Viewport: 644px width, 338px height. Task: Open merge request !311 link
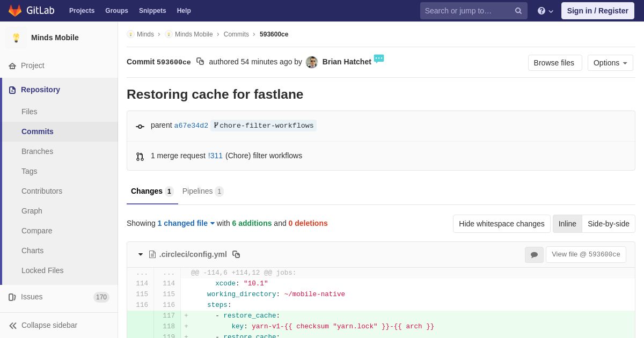215,156
